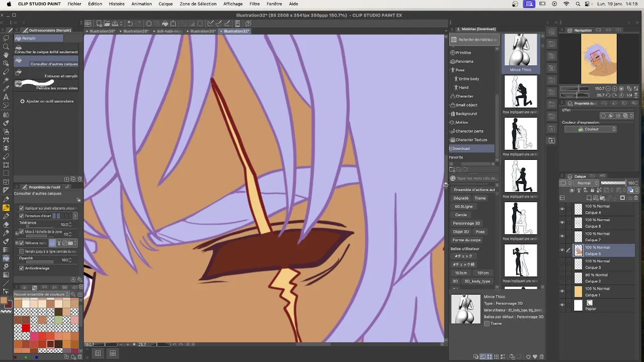This screenshot has width=644, height=362.
Task: Click the Trash icon in Layer panel
Action: (x=636, y=198)
